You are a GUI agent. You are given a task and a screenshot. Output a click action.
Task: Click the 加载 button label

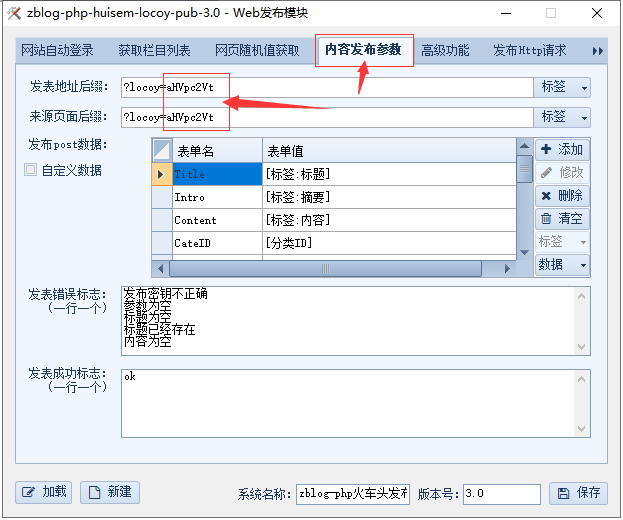pos(54,492)
